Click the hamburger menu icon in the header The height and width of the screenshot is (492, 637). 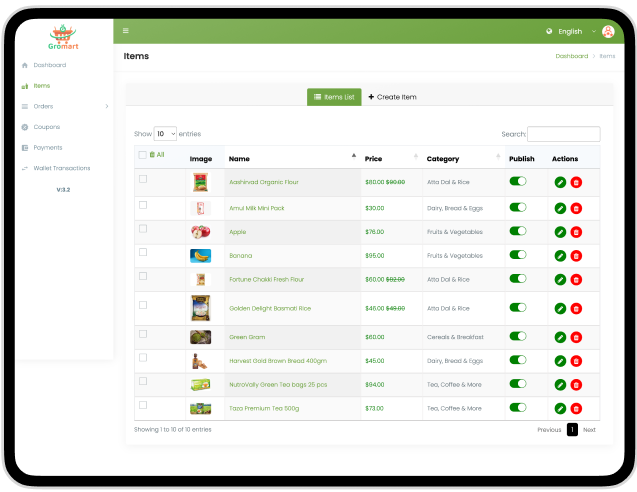point(126,31)
